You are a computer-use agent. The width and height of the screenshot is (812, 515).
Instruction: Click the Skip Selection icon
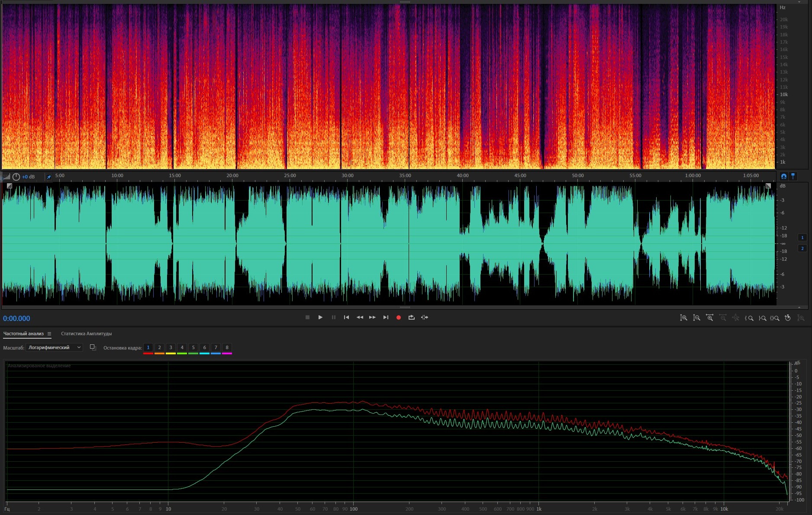coord(425,317)
